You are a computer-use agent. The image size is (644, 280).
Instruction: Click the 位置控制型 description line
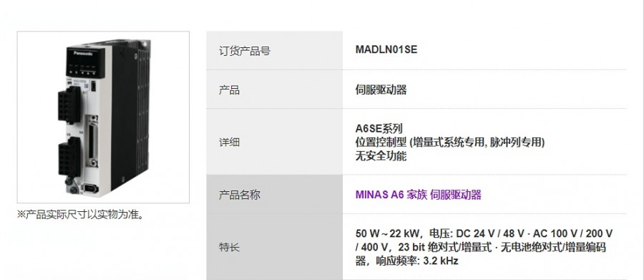450,143
